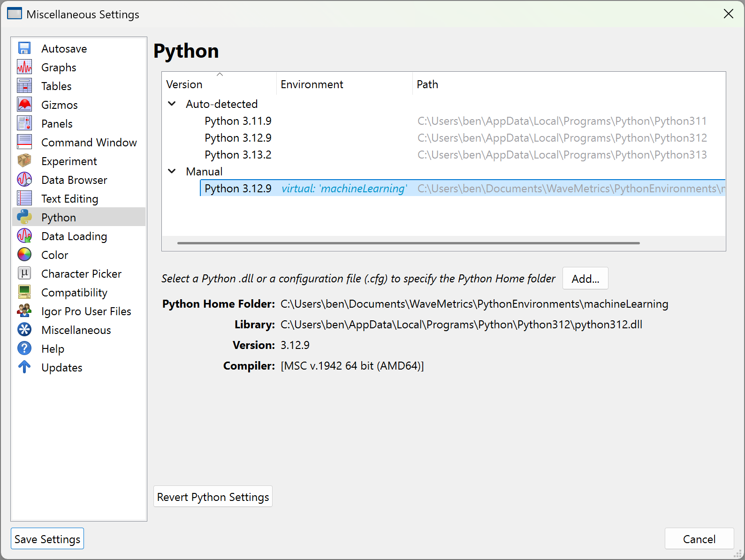Switch to Command Window settings
Viewport: 745px width, 560px height.
(x=89, y=143)
